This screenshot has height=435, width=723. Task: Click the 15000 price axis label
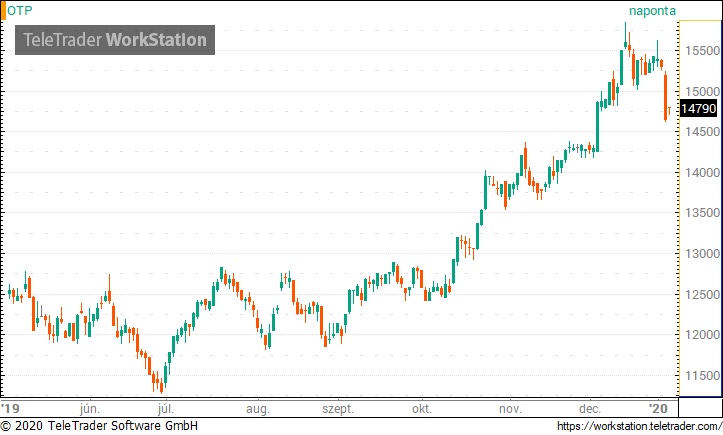coord(702,91)
